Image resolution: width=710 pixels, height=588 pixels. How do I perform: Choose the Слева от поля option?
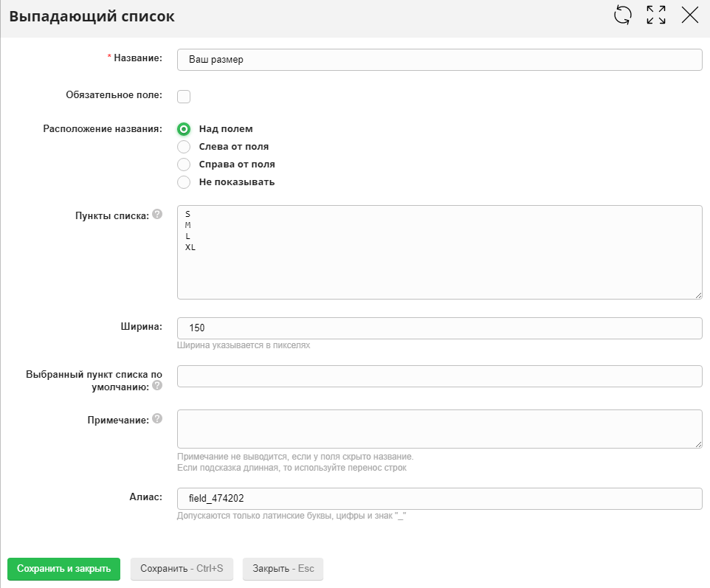(x=184, y=147)
